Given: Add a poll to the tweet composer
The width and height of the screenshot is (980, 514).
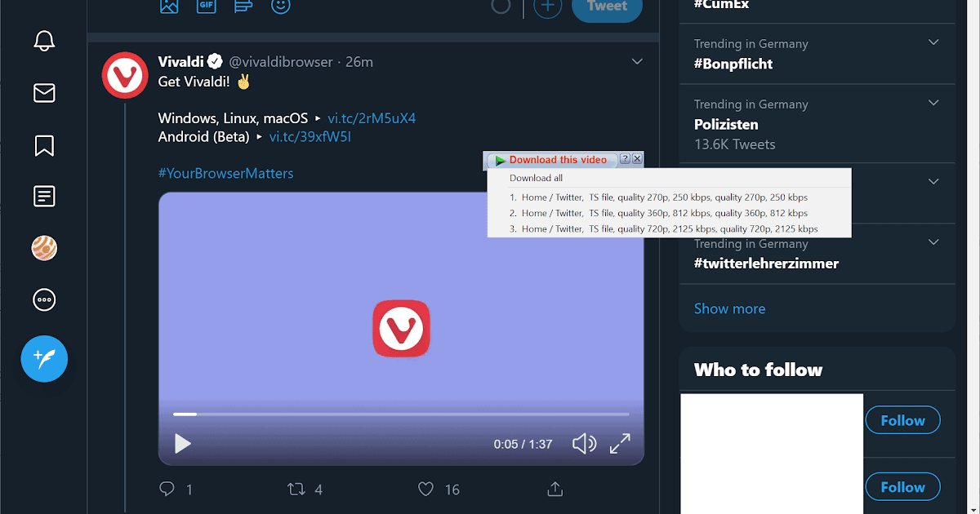Looking at the screenshot, I should click(x=243, y=6).
